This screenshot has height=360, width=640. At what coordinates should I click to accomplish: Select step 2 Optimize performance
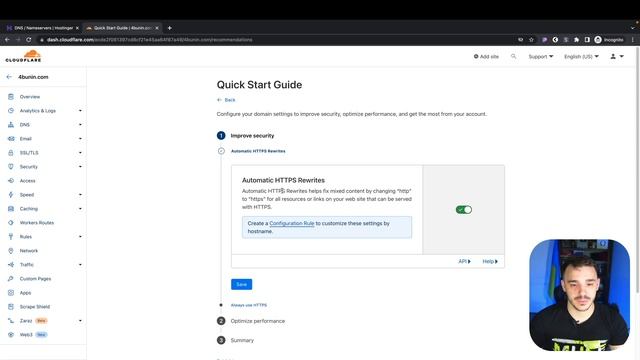click(x=258, y=321)
